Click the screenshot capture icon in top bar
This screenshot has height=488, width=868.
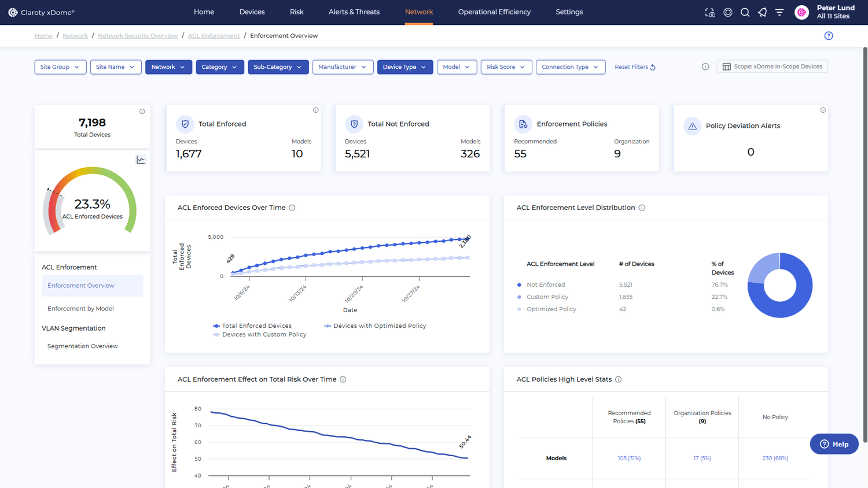[x=710, y=12]
